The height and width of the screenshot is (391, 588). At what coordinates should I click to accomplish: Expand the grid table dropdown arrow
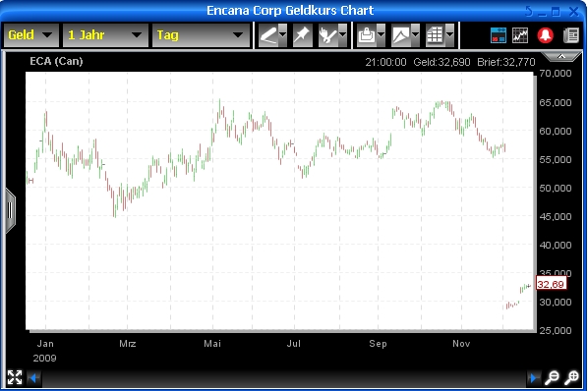pyautogui.click(x=450, y=35)
